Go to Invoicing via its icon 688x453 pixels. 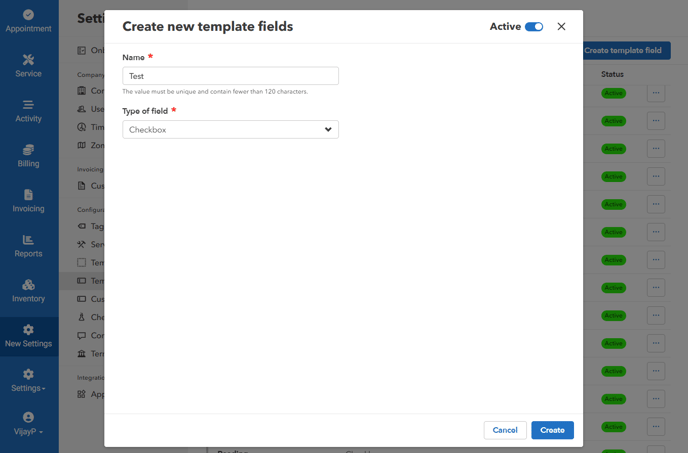pyautogui.click(x=28, y=195)
